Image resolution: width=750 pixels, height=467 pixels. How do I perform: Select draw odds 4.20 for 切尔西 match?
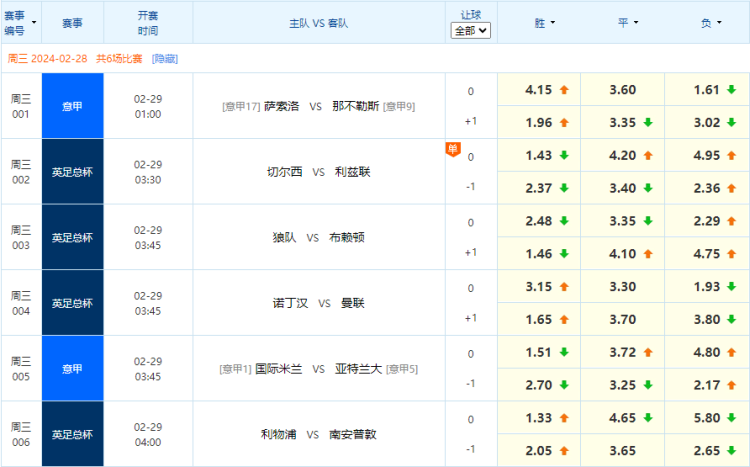(x=622, y=156)
